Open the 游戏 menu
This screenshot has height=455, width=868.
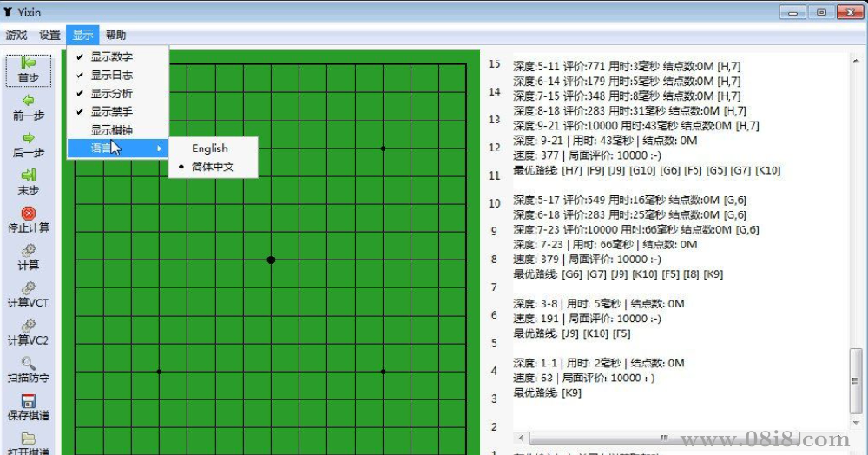point(16,36)
